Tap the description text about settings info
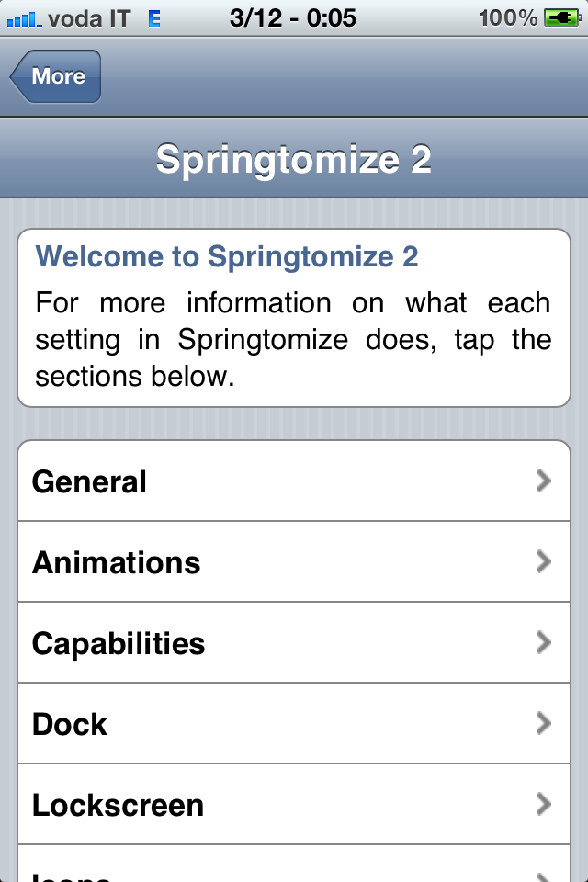588x882 pixels. [x=293, y=340]
